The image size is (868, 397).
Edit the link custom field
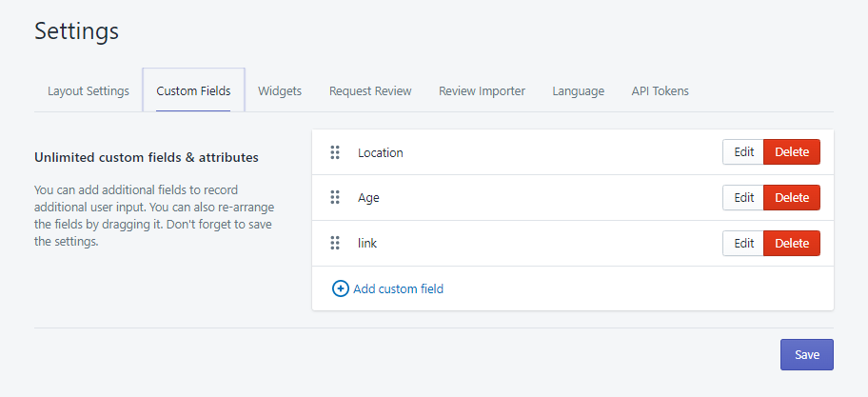pos(743,244)
